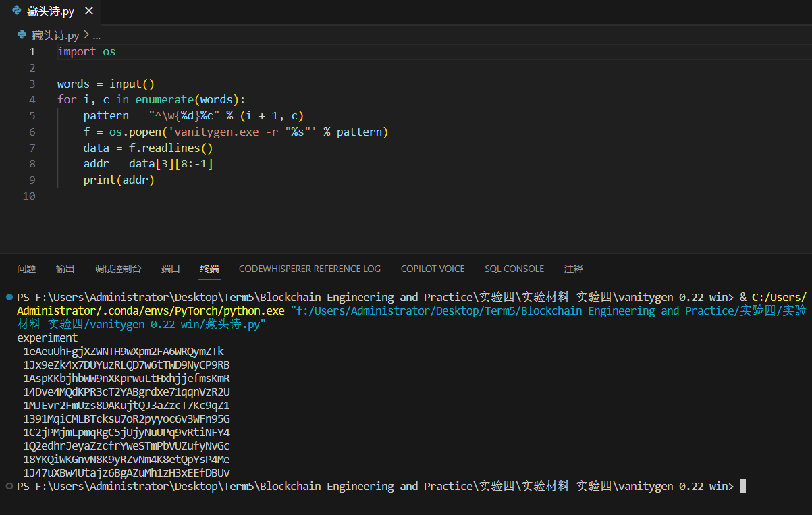Click the 'print(addr)' line

(x=119, y=180)
